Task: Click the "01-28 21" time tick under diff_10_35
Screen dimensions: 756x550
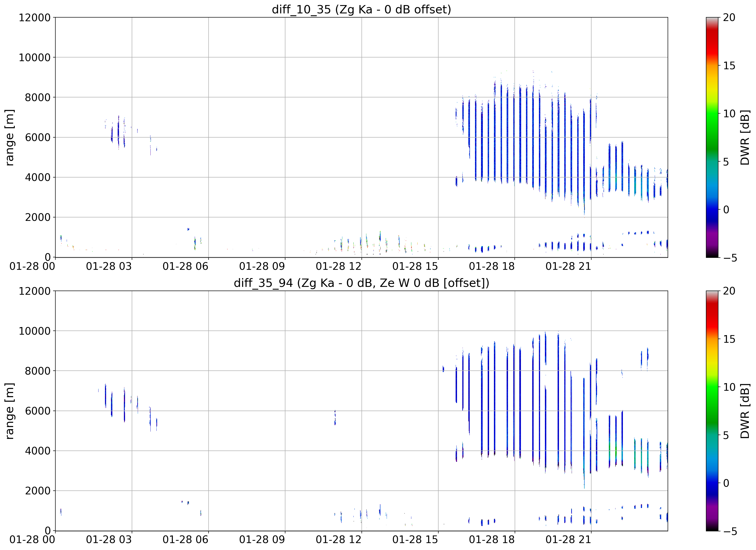Action: (568, 266)
